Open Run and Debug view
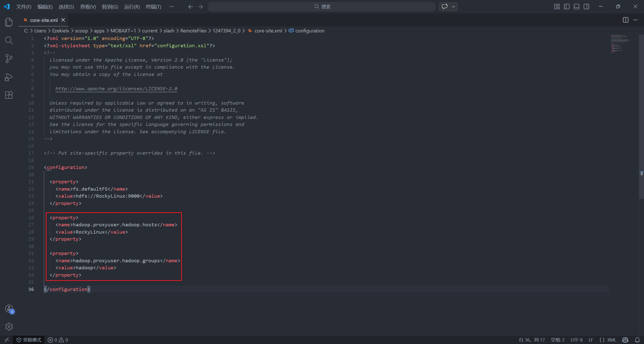The image size is (644, 344). point(9,77)
